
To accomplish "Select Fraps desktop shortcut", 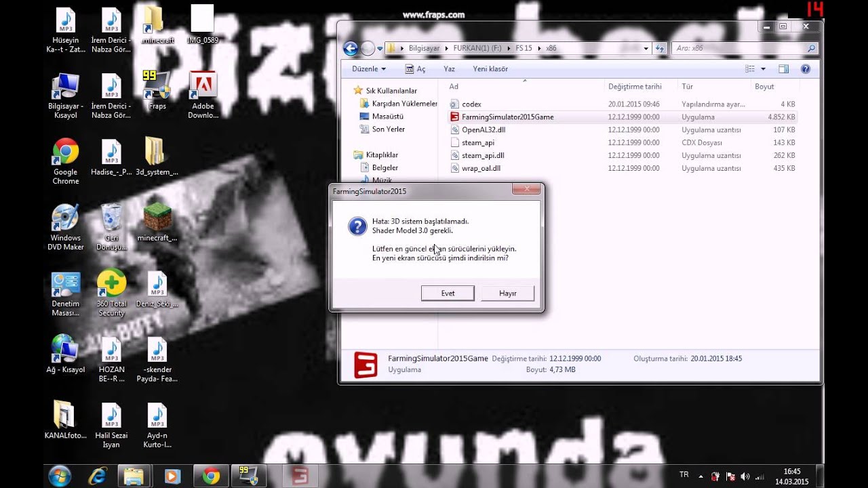I will point(157,90).
